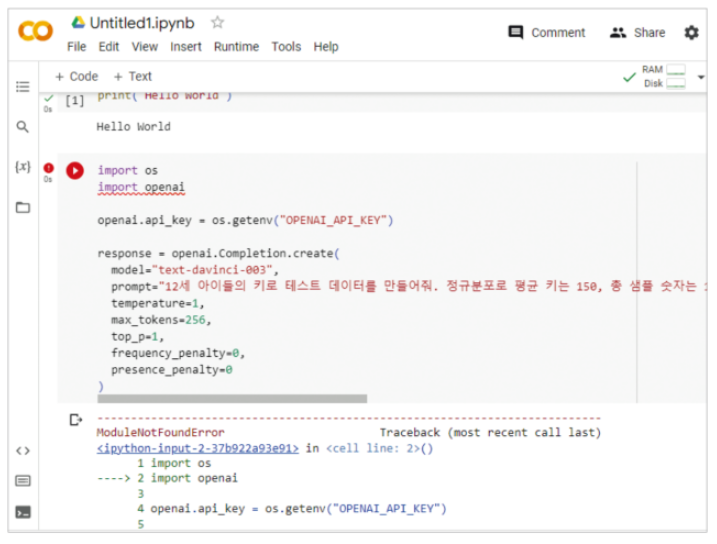The width and height of the screenshot is (717, 544).
Task: Open code snippets icon
Action: 23,451
